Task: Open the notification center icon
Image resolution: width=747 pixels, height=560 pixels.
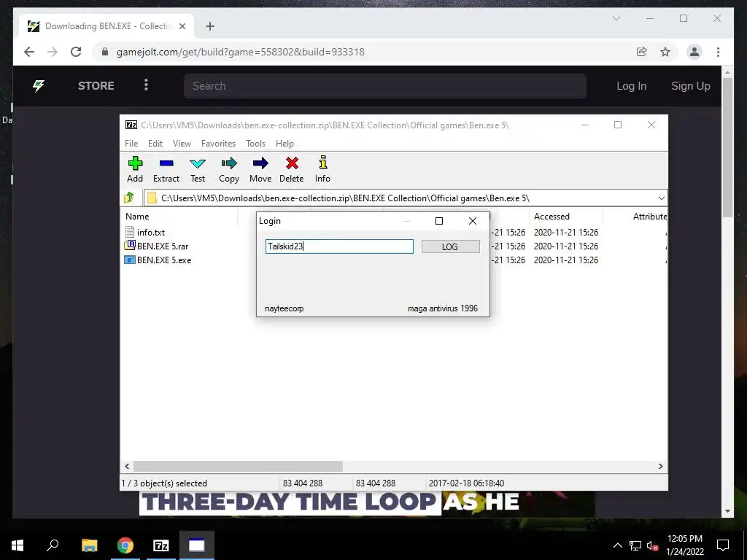Action: (x=723, y=545)
